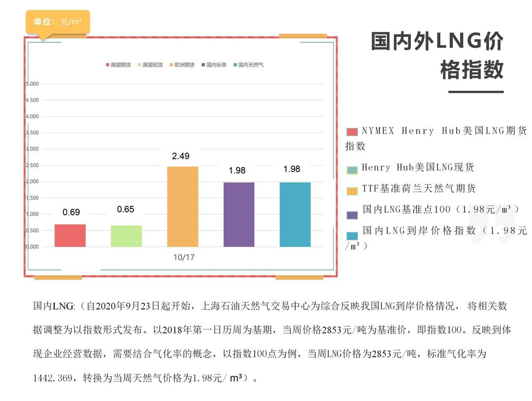Click the light green bar labeled 0.65

[126, 236]
